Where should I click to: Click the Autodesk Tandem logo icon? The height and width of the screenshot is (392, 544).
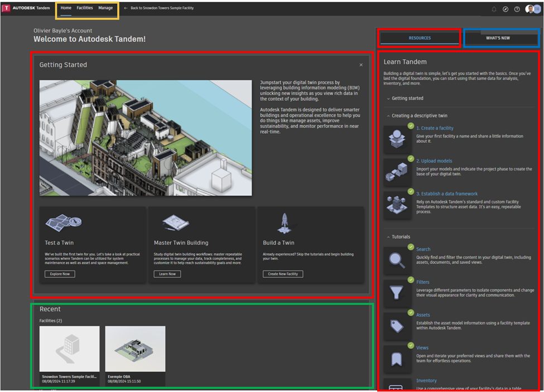click(6, 8)
